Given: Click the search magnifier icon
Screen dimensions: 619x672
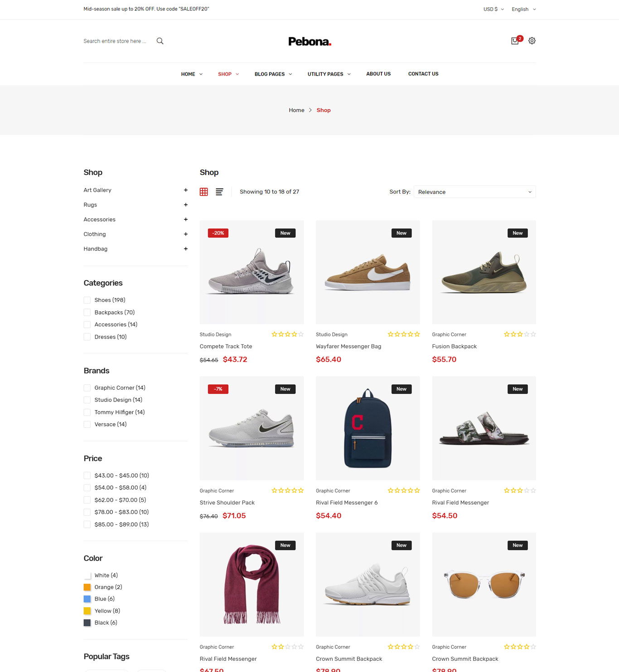Looking at the screenshot, I should (160, 41).
